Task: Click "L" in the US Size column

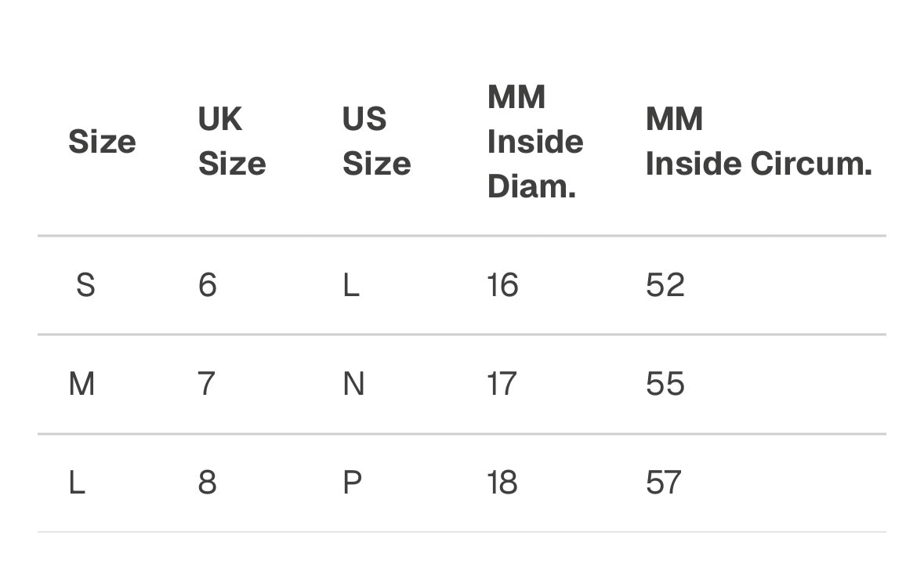Action: pyautogui.click(x=351, y=285)
